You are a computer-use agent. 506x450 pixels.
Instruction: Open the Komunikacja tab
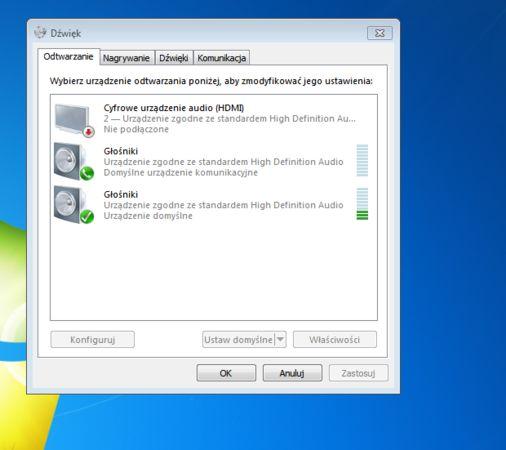coord(222,58)
